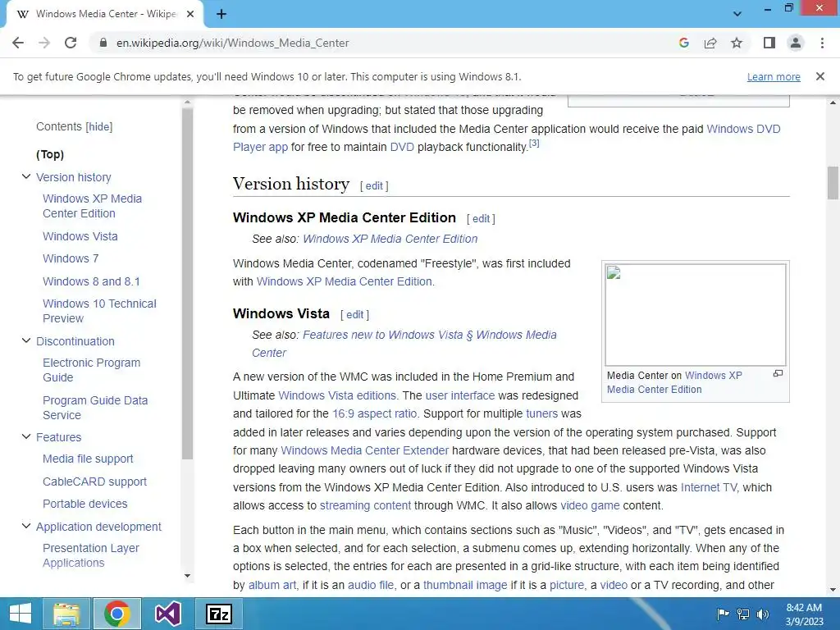
Task: Go to Discontinuation in contents
Action: [x=75, y=341]
